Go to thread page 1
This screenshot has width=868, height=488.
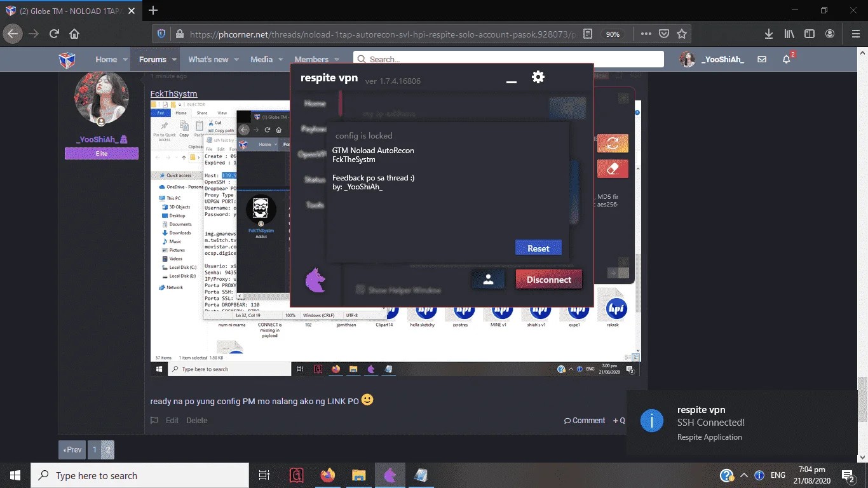coord(95,449)
